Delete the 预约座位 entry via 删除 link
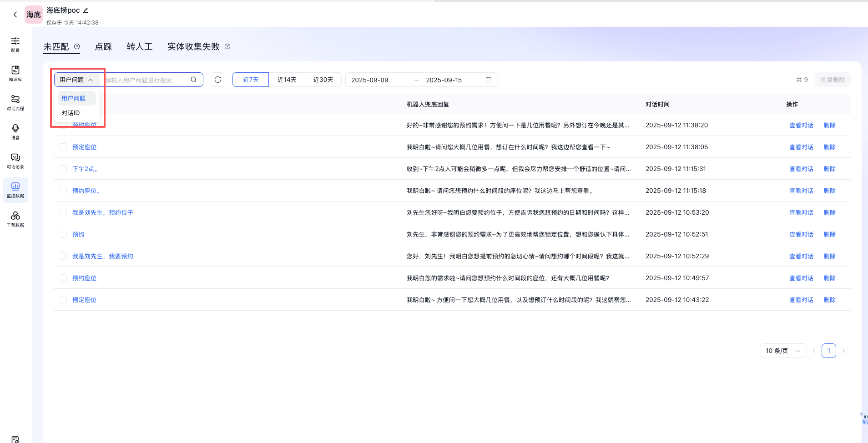The width and height of the screenshot is (868, 443). pyautogui.click(x=829, y=278)
